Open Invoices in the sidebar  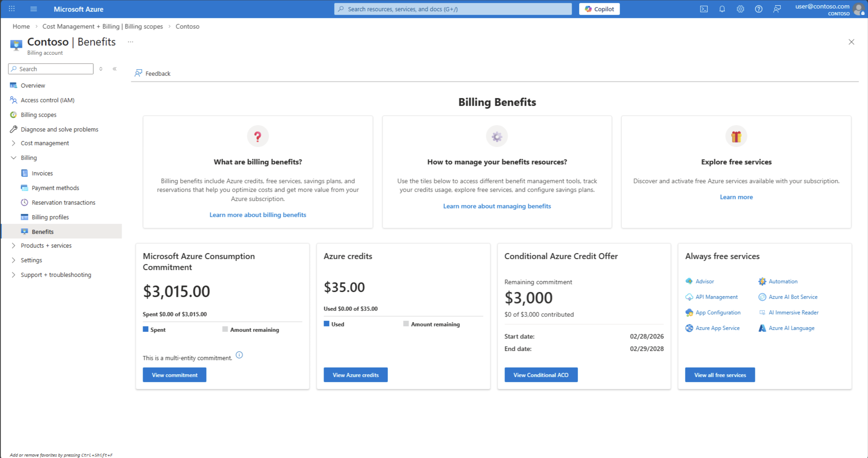pyautogui.click(x=42, y=173)
